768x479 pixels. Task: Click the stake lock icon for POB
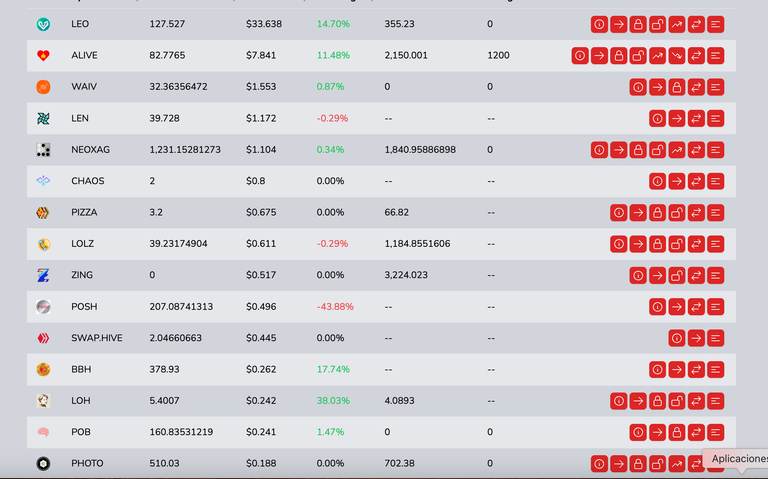676,432
